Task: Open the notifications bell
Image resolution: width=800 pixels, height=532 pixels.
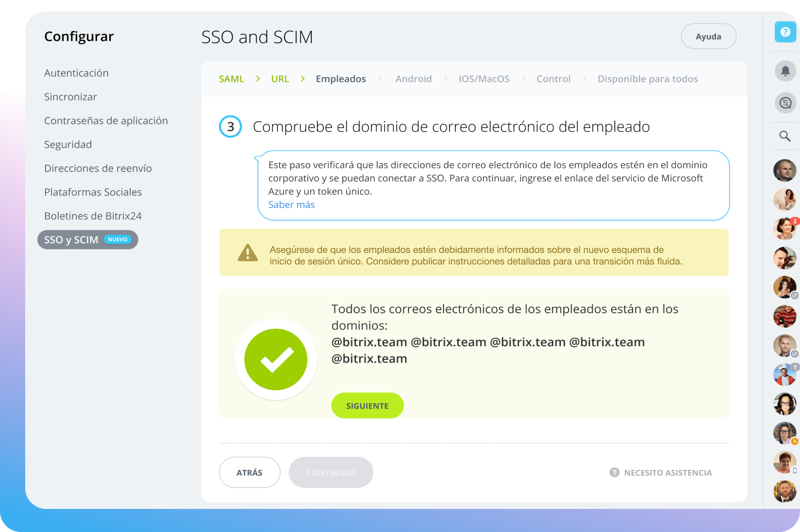Action: [785, 70]
